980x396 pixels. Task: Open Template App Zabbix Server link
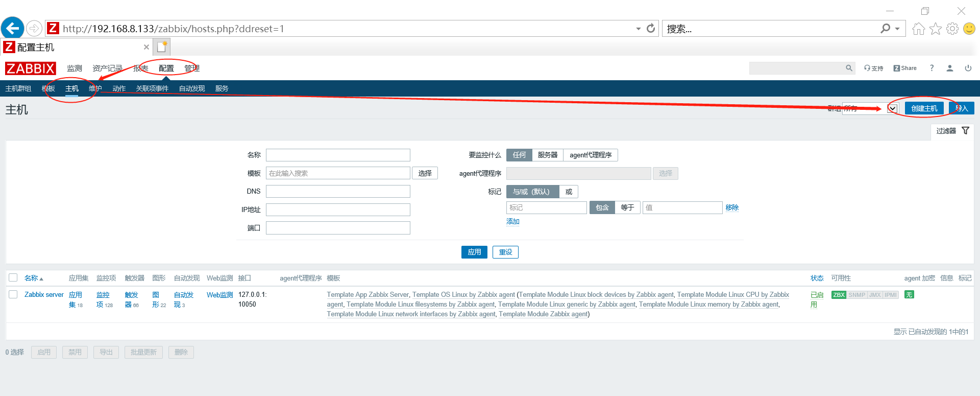point(367,295)
